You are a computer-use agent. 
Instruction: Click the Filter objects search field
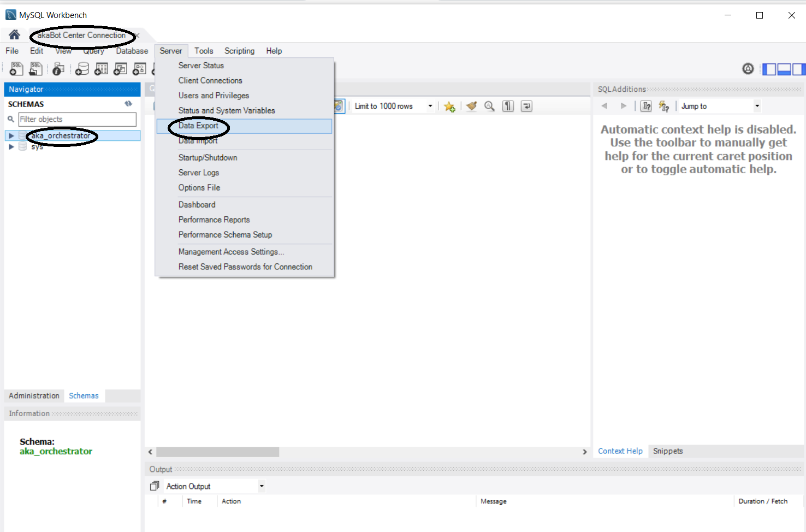[x=77, y=119]
